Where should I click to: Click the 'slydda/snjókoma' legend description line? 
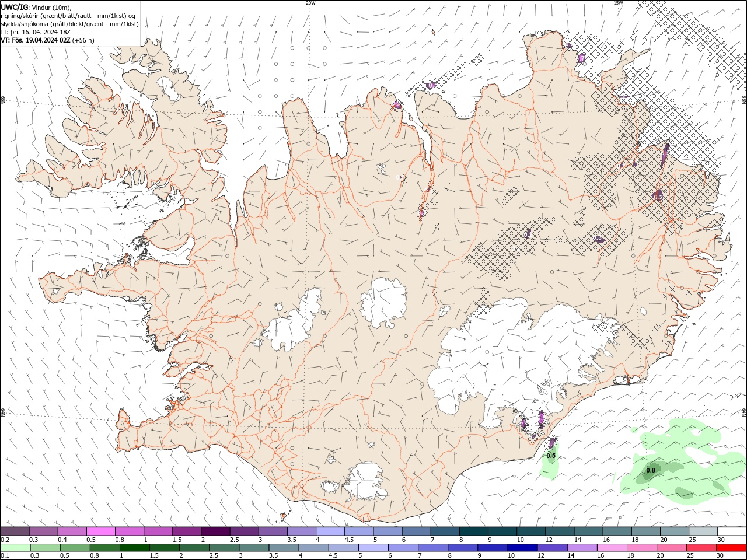(x=70, y=24)
